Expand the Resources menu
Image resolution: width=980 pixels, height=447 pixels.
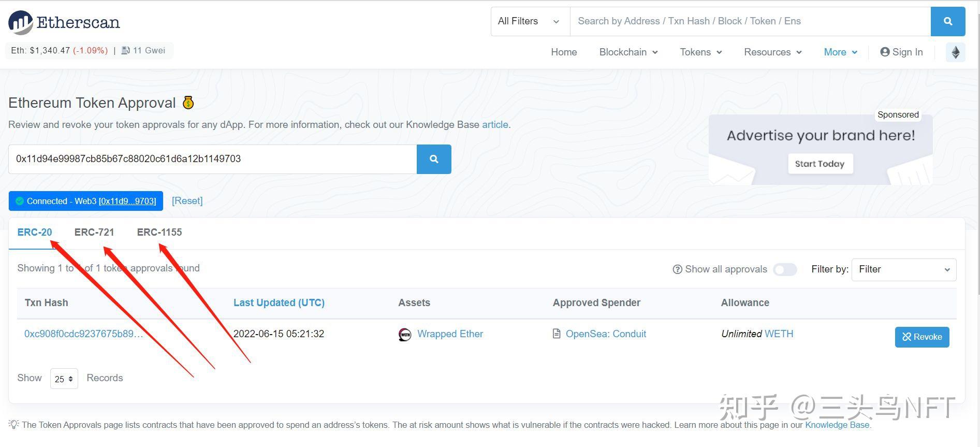[x=773, y=52]
